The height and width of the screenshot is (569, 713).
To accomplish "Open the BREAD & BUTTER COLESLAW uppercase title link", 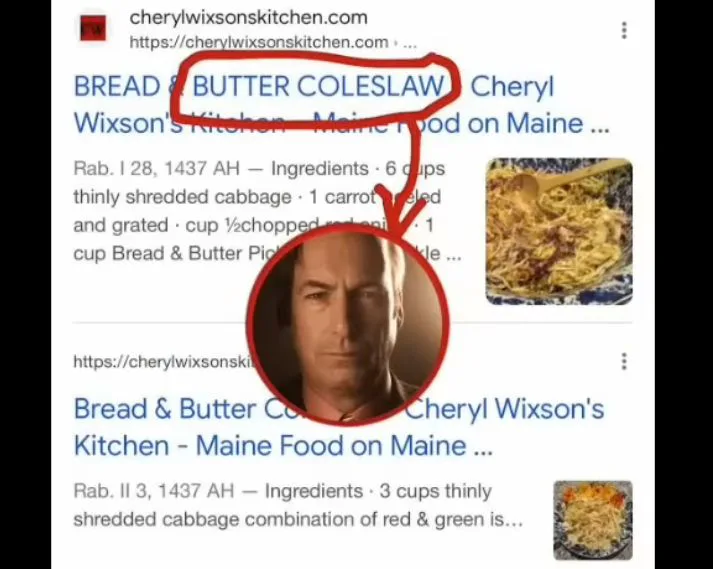I will click(x=341, y=105).
